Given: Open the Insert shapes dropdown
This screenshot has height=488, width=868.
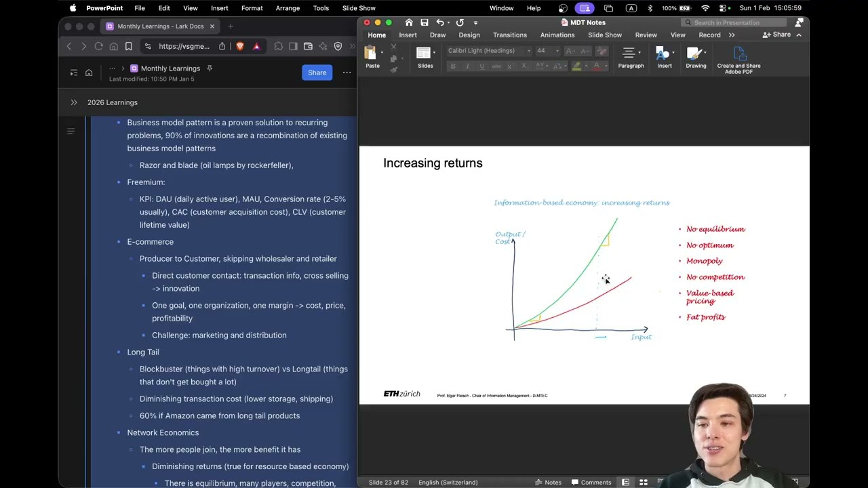Looking at the screenshot, I should pyautogui.click(x=664, y=57).
